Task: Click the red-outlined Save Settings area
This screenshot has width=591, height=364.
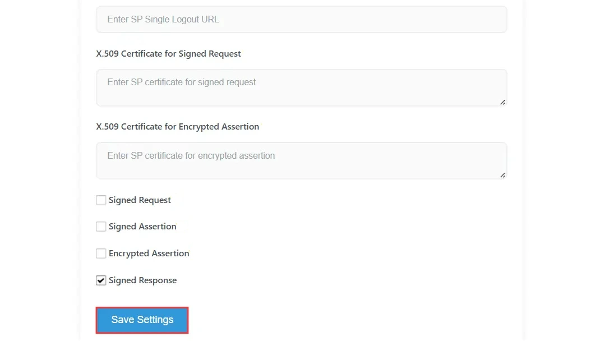Action: point(142,319)
